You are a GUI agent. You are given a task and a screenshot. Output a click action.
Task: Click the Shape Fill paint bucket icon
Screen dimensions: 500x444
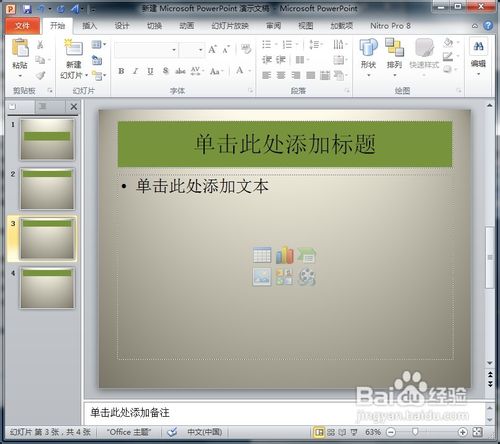coord(448,43)
